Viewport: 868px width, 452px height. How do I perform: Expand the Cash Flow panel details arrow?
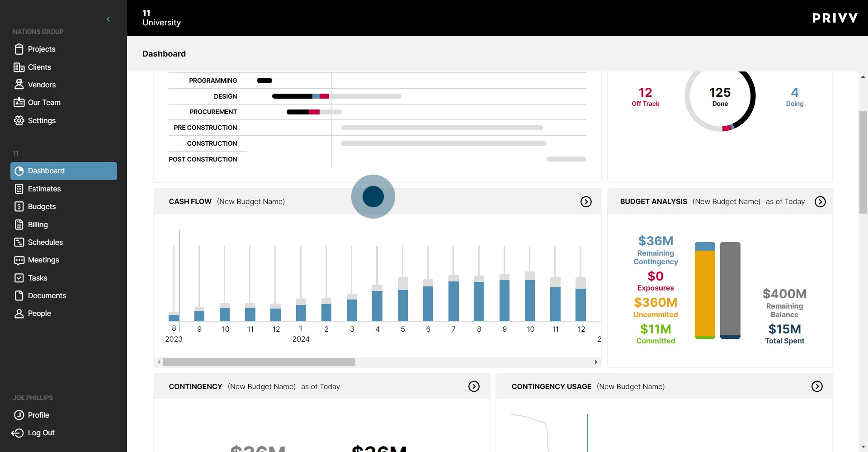tap(586, 202)
